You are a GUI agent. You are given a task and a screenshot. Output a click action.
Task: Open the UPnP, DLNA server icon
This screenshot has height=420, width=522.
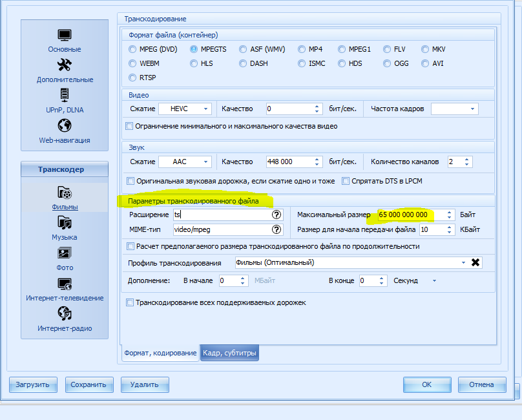point(64,95)
